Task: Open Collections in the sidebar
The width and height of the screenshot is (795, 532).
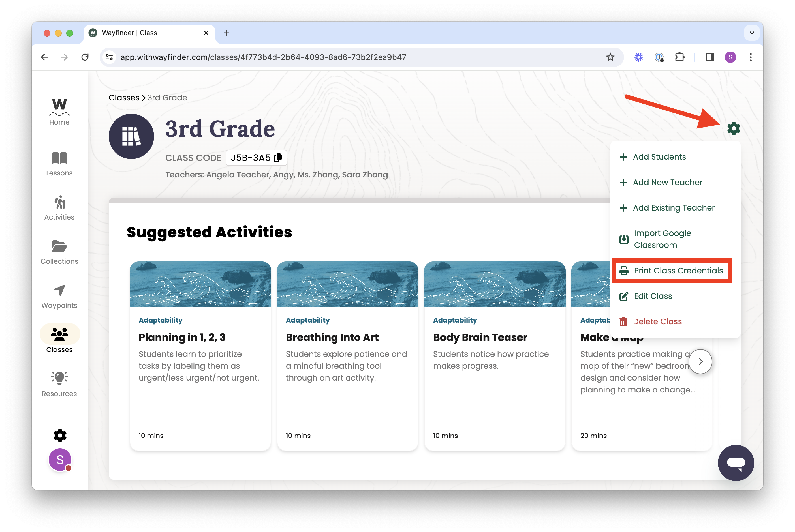Action: coord(59,252)
